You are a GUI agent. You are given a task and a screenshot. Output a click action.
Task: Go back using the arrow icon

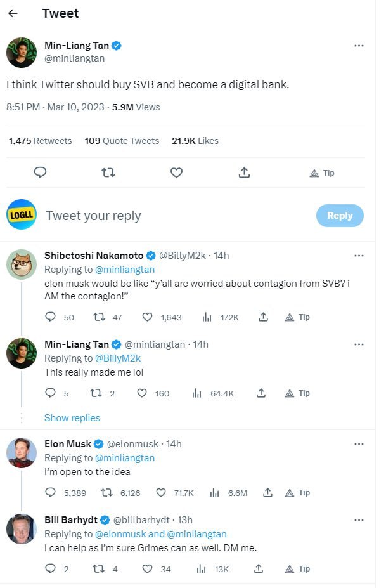click(13, 13)
